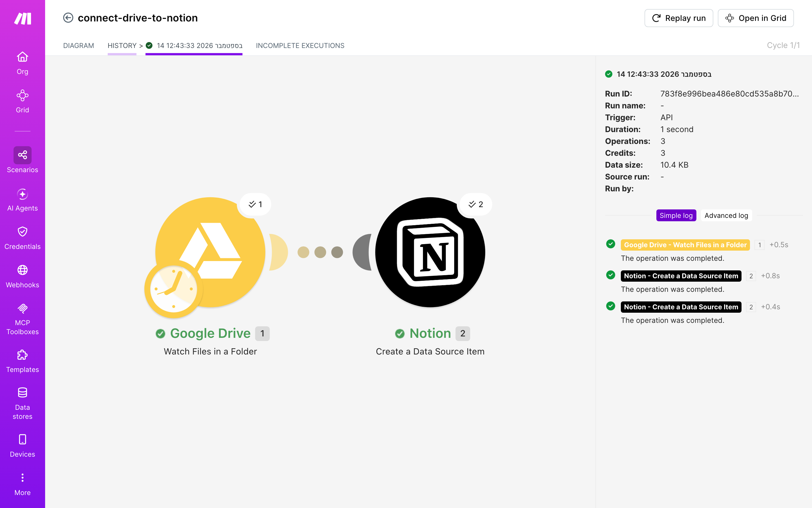
Task: Click the run timestamp heading in details panel
Action: tap(664, 74)
